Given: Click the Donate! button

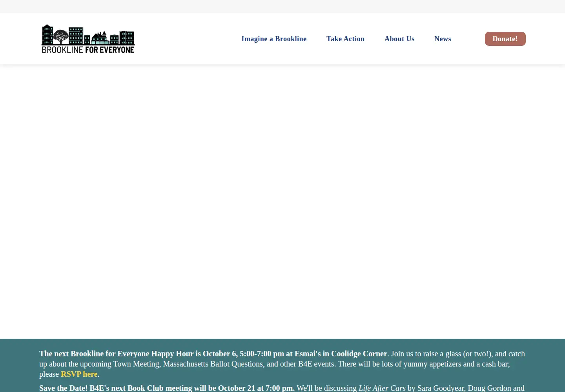Looking at the screenshot, I should pos(505,39).
